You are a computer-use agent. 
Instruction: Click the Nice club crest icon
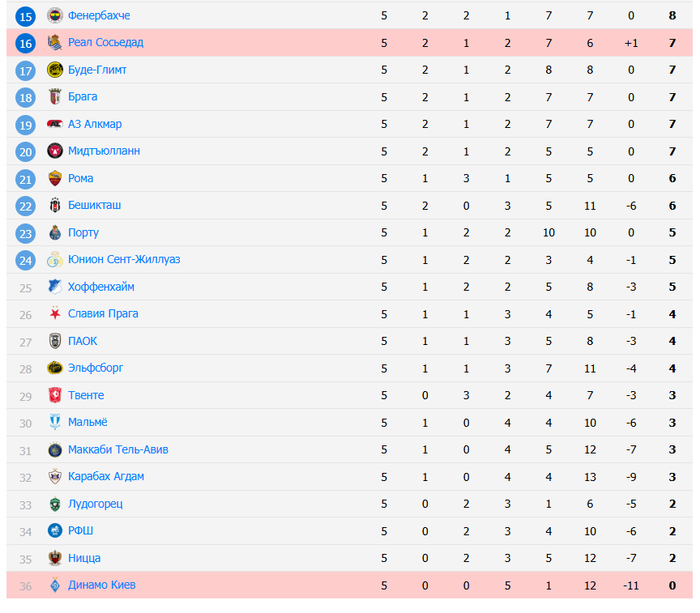tap(54, 558)
